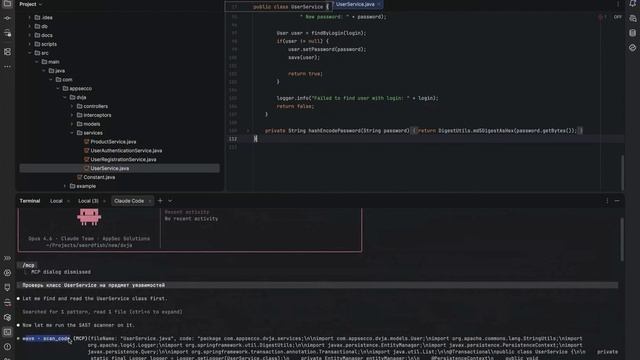
Task: Open the Pull Requests sidebar icon
Action: point(7,33)
